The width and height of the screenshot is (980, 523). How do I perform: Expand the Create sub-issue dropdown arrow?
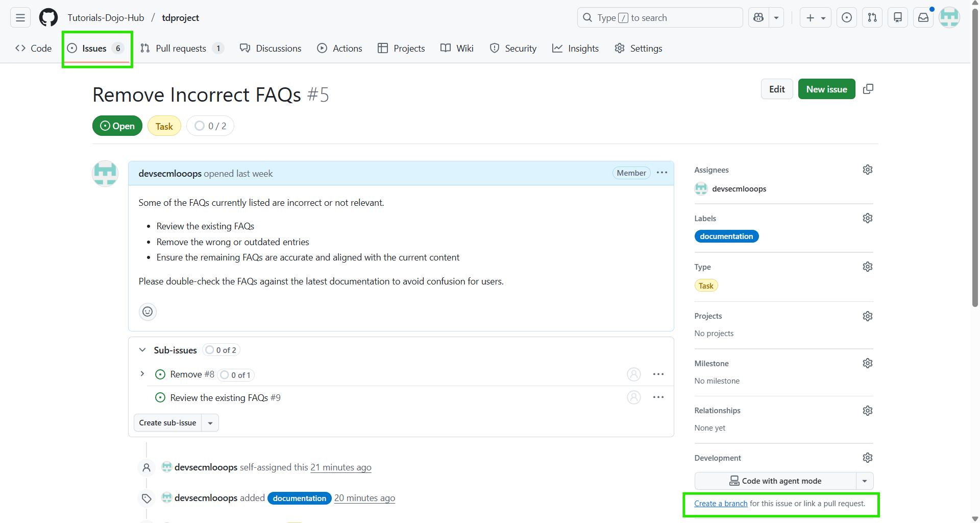click(x=210, y=422)
